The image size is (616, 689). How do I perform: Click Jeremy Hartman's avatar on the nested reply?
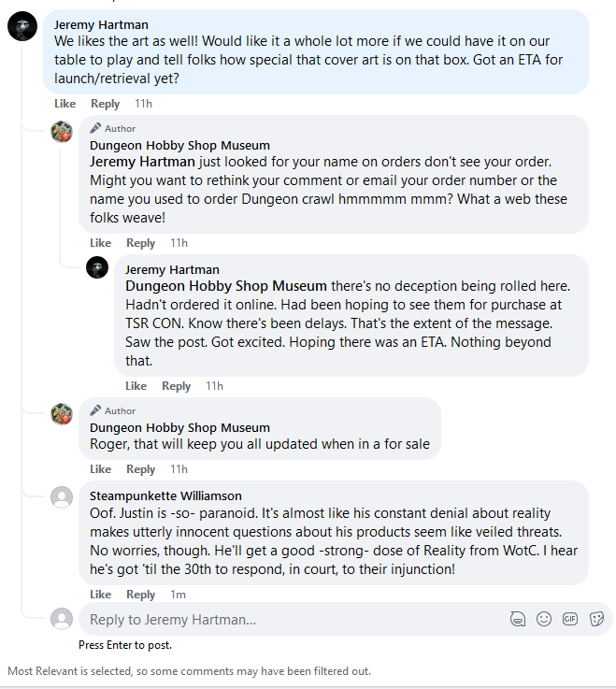97,269
